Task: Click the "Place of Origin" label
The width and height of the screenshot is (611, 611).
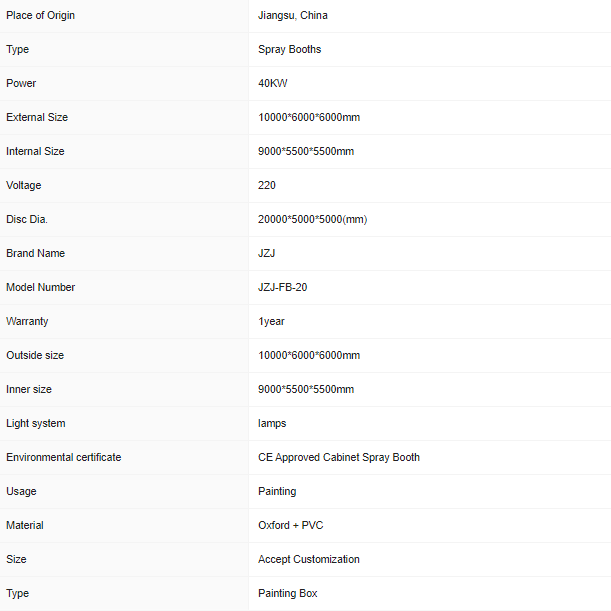Action: coord(40,15)
